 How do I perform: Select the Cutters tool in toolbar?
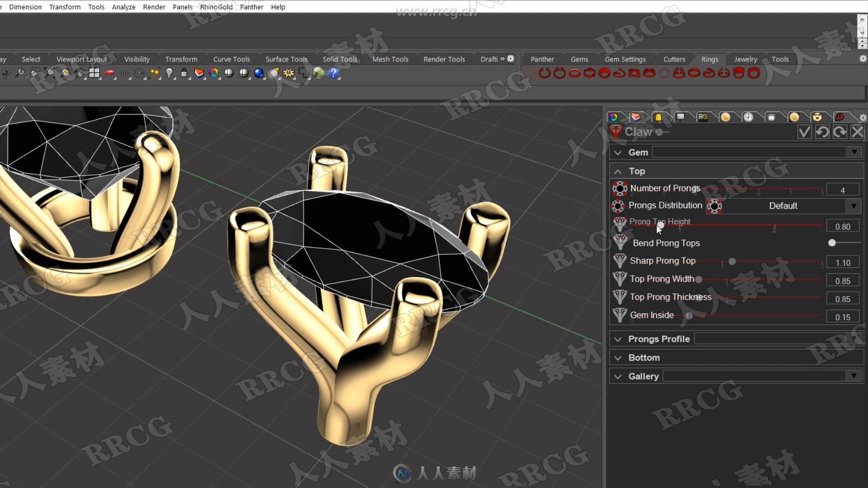click(674, 59)
